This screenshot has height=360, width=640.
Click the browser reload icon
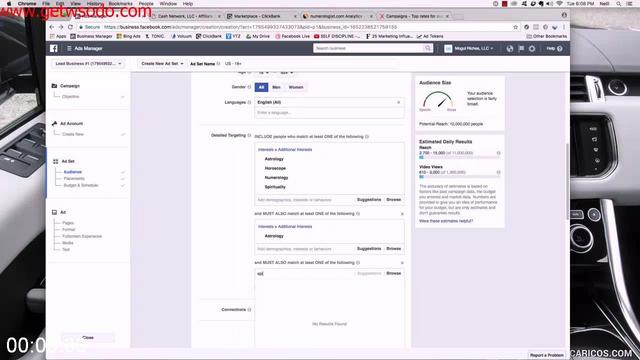tap(70, 27)
